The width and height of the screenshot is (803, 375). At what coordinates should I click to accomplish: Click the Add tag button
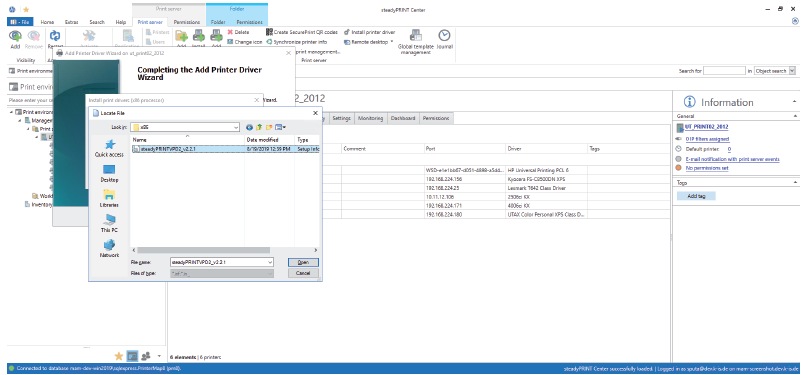[696, 196]
